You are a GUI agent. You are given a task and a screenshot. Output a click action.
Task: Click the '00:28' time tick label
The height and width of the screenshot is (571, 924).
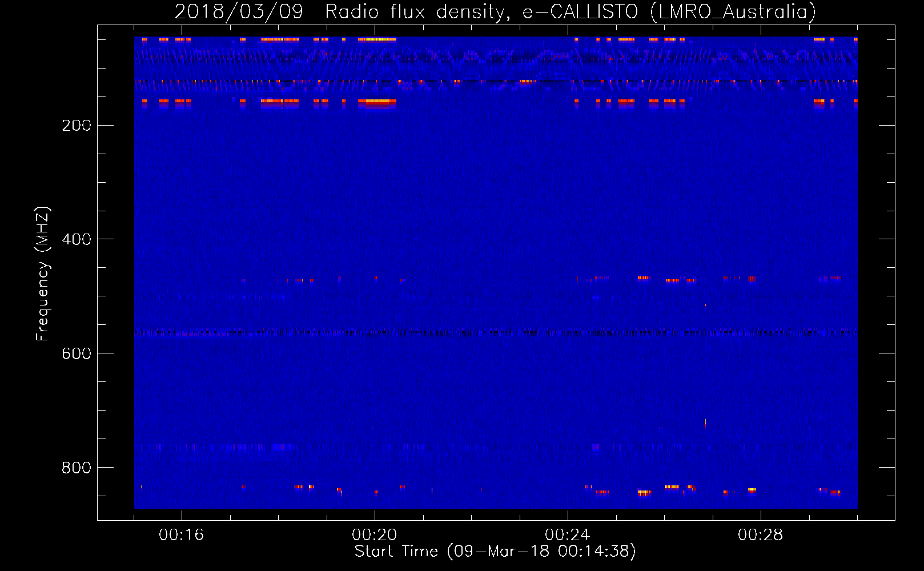(x=761, y=535)
